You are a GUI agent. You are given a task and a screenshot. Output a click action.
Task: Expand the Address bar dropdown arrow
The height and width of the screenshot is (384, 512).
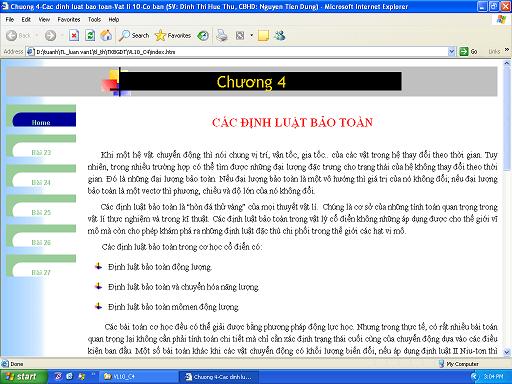451,52
